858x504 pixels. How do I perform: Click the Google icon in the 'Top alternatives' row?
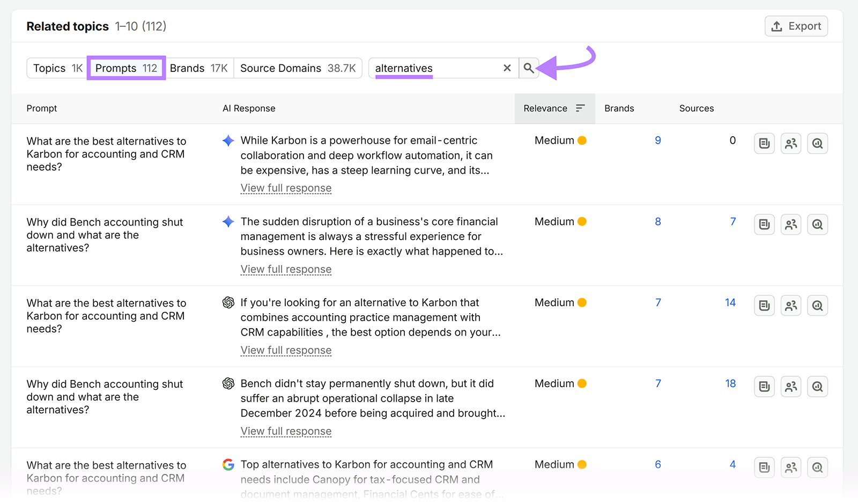228,464
